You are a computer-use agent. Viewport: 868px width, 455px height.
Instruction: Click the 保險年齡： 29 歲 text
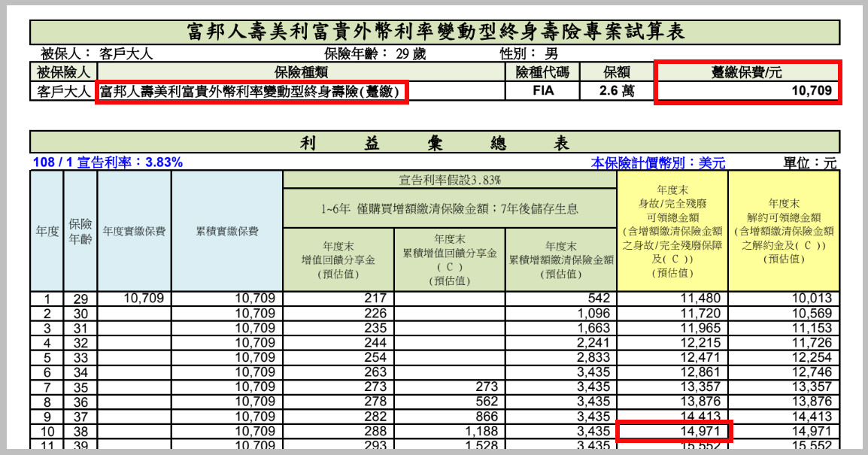(x=375, y=53)
